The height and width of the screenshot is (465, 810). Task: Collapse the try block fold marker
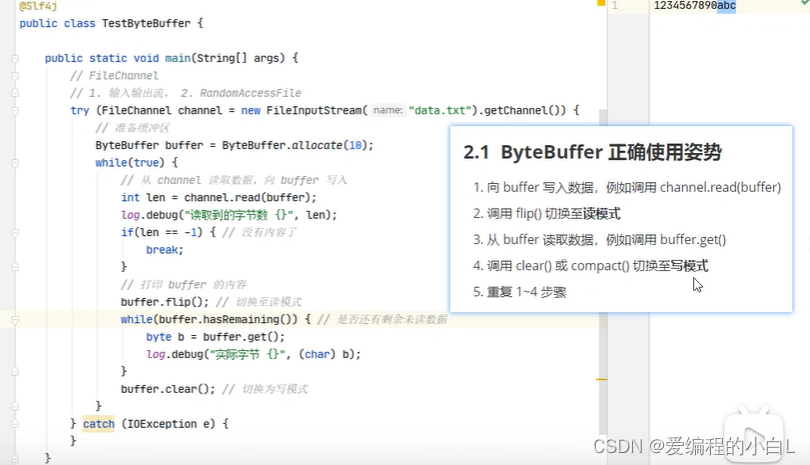point(15,111)
